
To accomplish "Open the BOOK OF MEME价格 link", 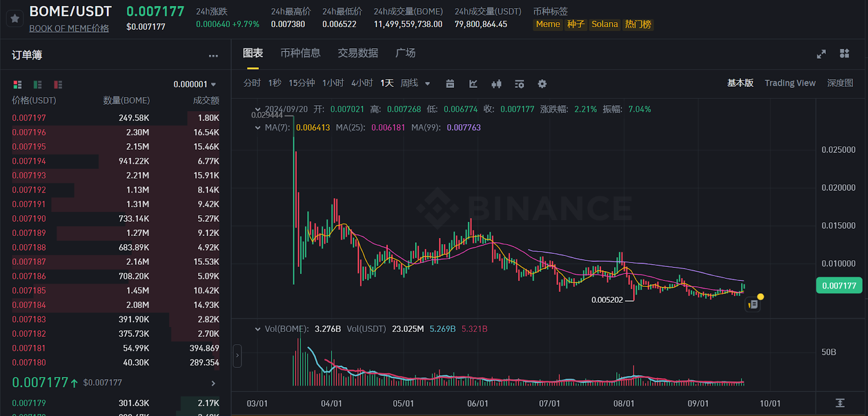I will tap(69, 29).
